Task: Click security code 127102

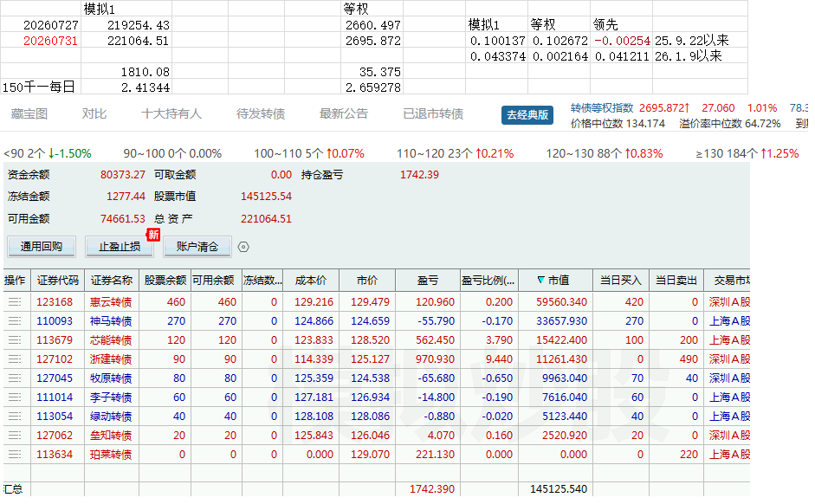Action: [x=55, y=359]
